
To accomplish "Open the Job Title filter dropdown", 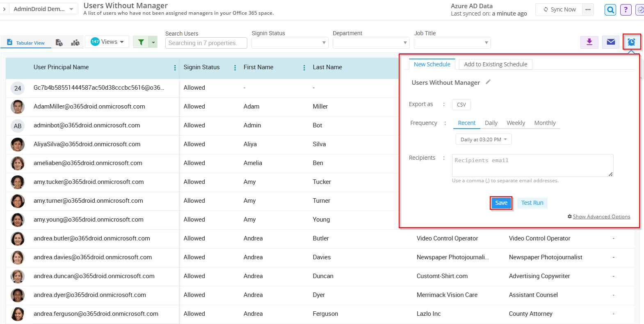I will point(452,43).
